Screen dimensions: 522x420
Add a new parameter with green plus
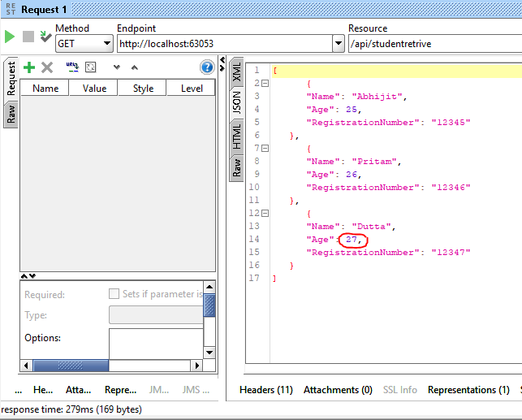click(29, 67)
